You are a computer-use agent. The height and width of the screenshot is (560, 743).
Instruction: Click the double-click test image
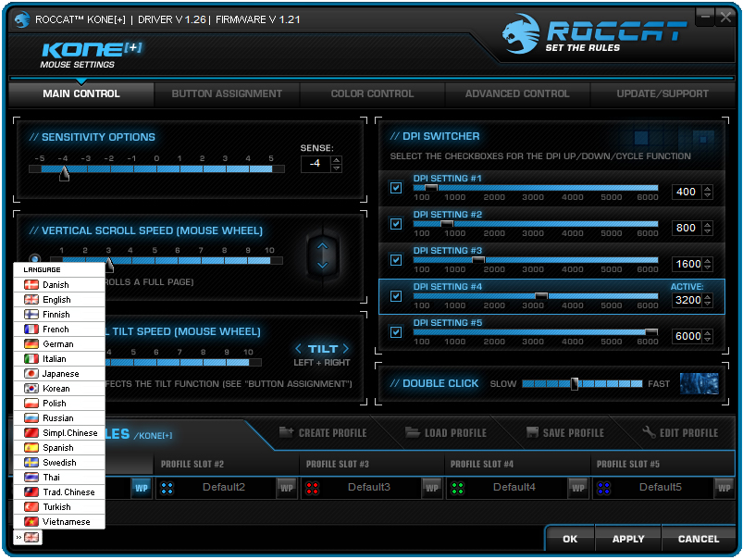click(699, 383)
